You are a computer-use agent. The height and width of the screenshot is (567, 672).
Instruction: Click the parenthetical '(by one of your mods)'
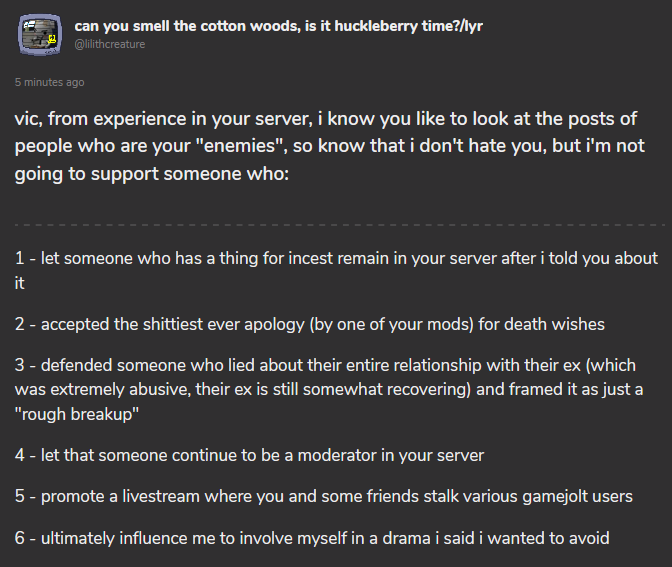tap(391, 324)
